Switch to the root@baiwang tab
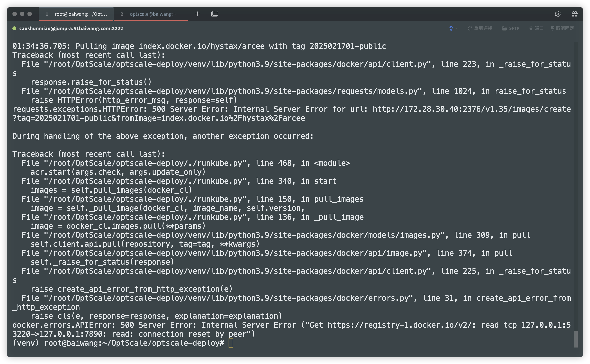Image resolution: width=590 pixels, height=364 pixels. pos(76,14)
